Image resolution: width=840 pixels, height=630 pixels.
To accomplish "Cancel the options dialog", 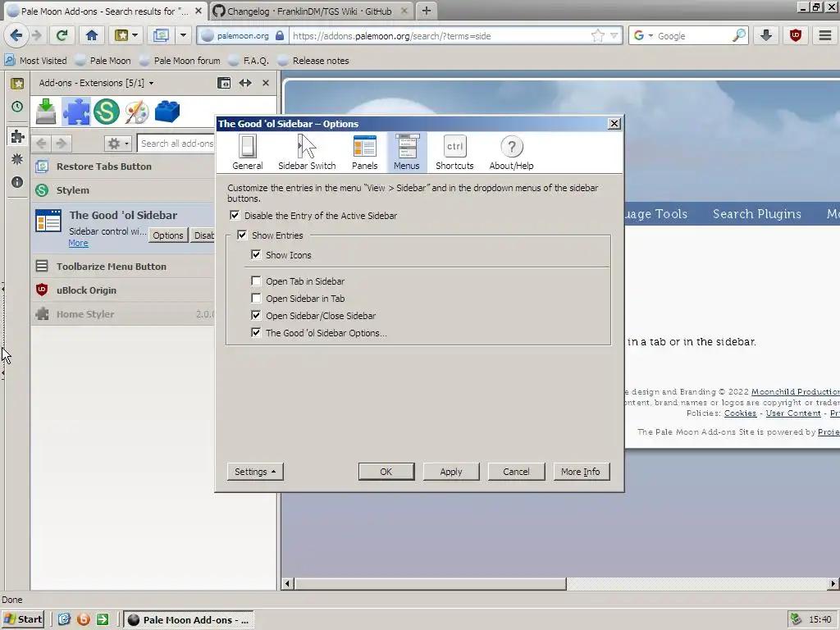I will coord(516,472).
